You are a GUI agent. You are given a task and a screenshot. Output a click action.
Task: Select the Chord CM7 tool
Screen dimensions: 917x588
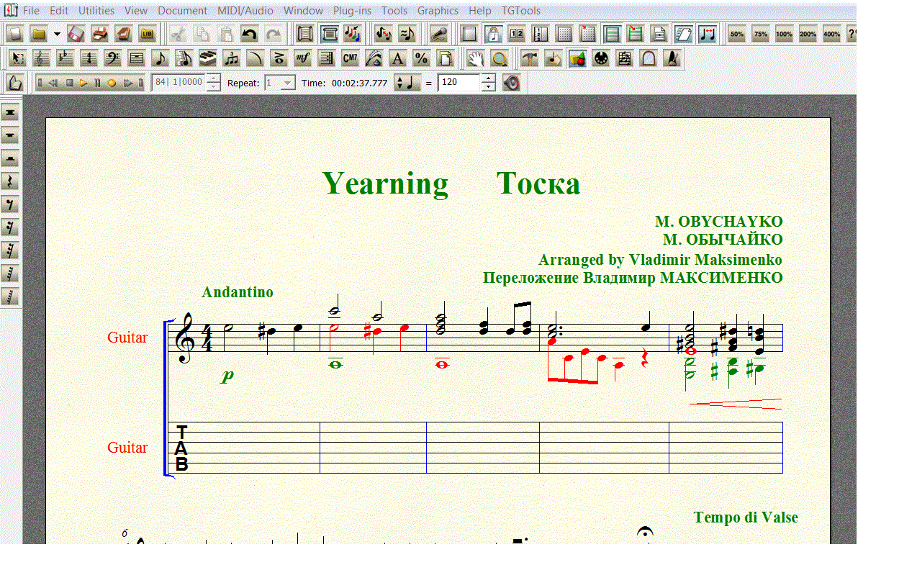point(350,58)
